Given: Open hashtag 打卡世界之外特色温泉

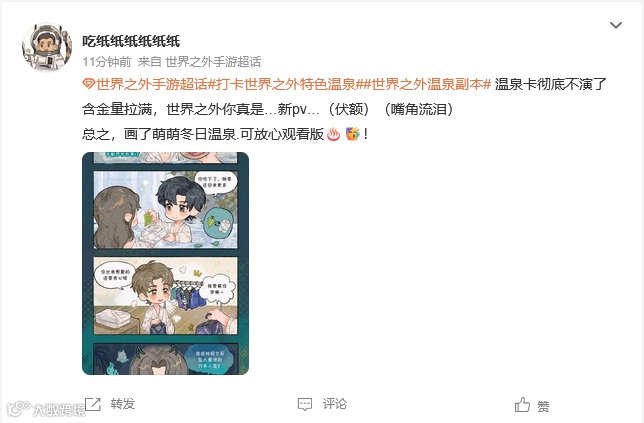Looking at the screenshot, I should [284, 84].
